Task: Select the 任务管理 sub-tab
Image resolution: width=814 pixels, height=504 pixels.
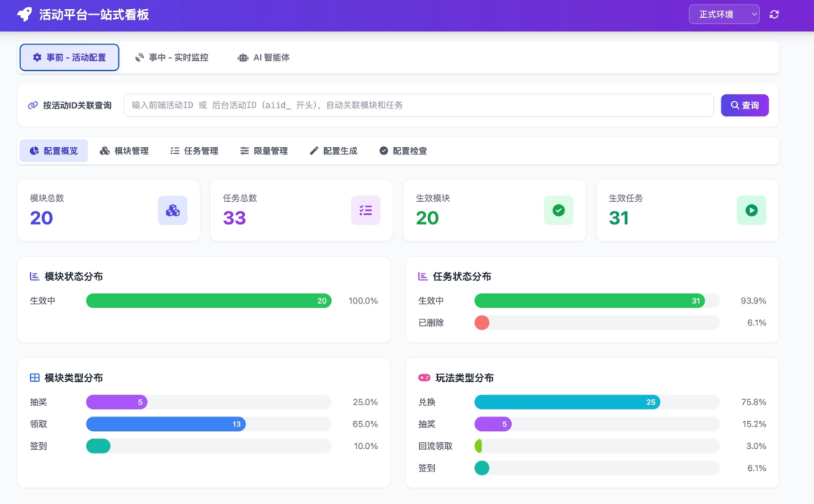Action: pyautogui.click(x=194, y=151)
